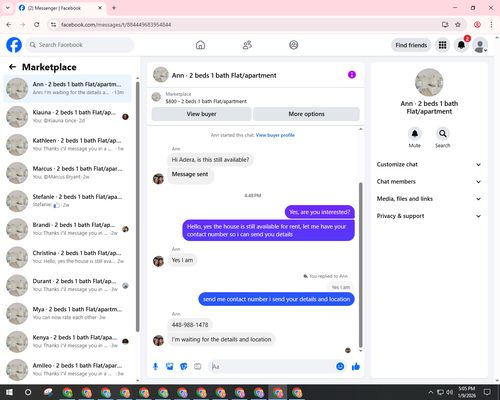Open the Chrome three-dot menu

click(491, 25)
